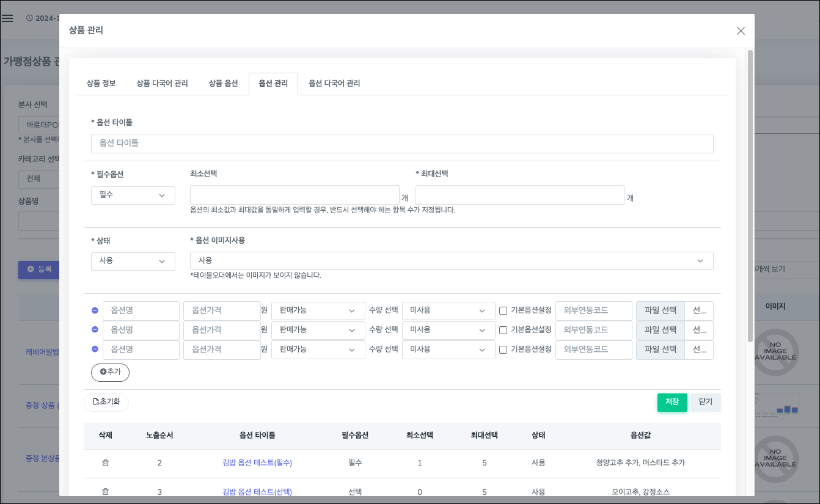Image resolution: width=820 pixels, height=504 pixels.
Task: Remove the second option row with minus icon
Action: [x=95, y=330]
